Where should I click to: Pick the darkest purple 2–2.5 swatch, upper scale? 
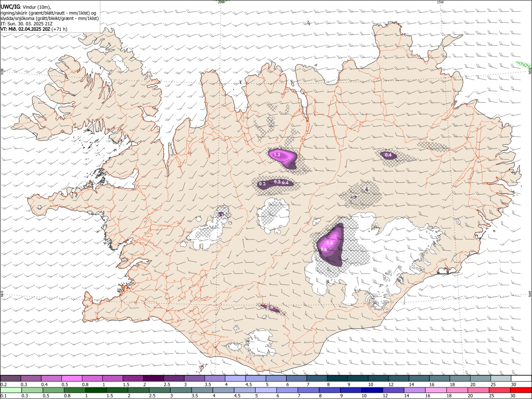(x=153, y=379)
